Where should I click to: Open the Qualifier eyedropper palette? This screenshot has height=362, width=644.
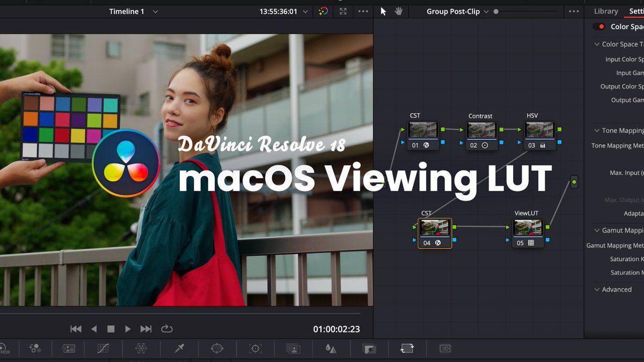tap(179, 349)
